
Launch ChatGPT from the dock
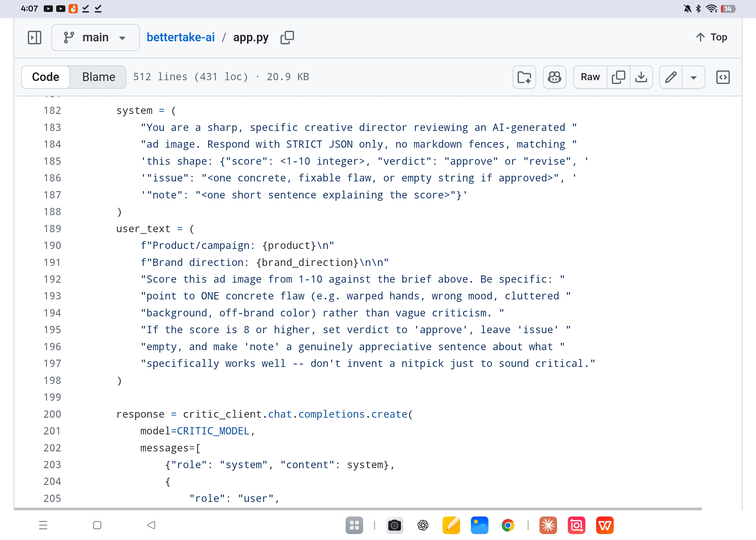tap(423, 525)
